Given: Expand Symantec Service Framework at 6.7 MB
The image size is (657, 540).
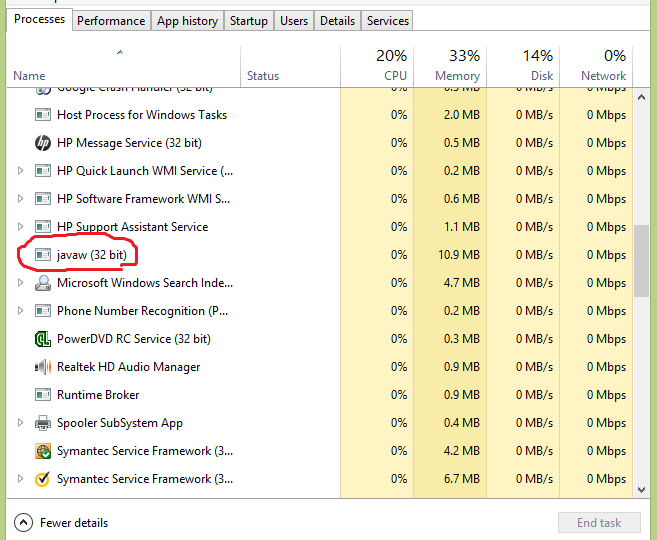Looking at the screenshot, I should [x=20, y=479].
